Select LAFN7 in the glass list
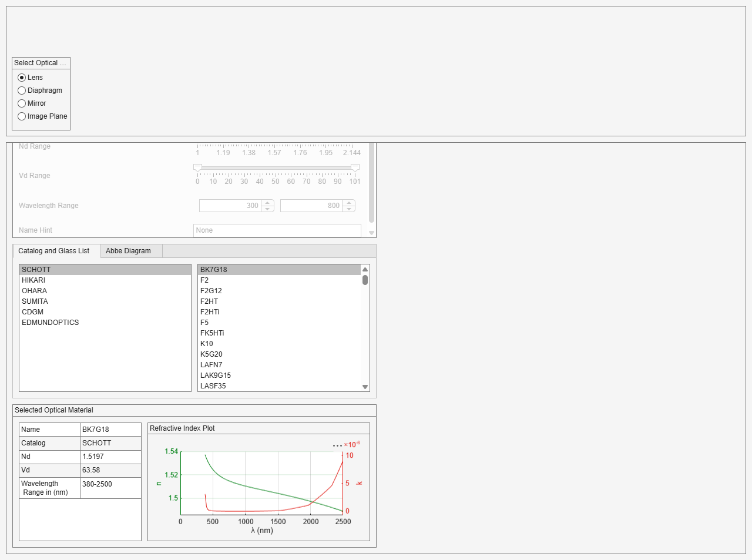This screenshot has height=560, width=752. click(x=210, y=364)
